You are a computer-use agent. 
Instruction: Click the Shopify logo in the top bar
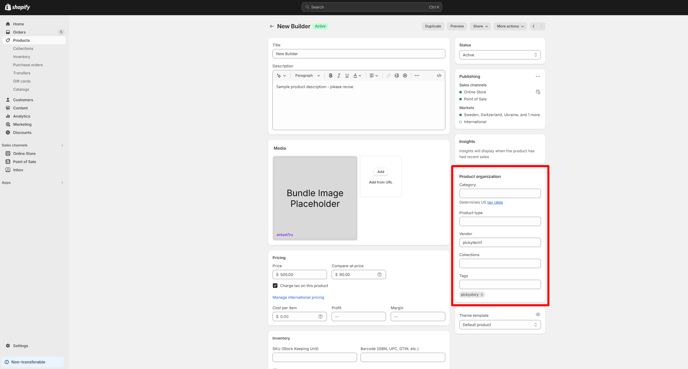pyautogui.click(x=18, y=7)
